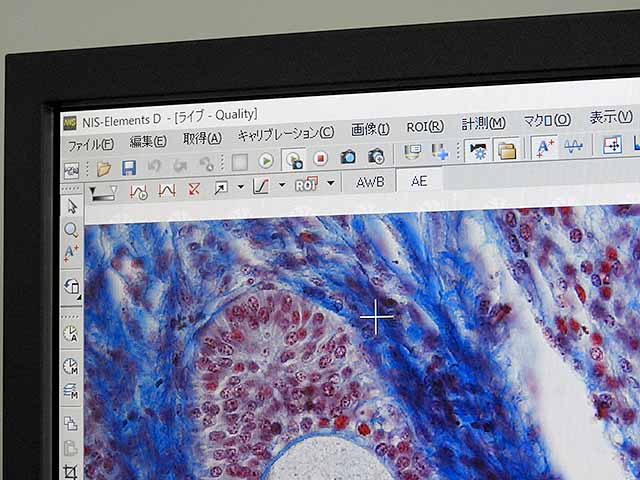
Task: Click the small NIS icon left of folder
Action: (x=71, y=171)
